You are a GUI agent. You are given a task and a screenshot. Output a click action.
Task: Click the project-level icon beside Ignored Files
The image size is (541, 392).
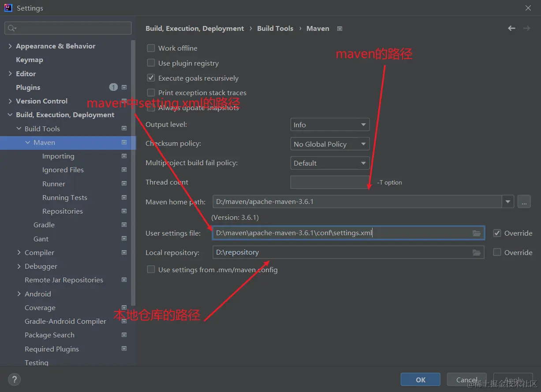point(124,170)
